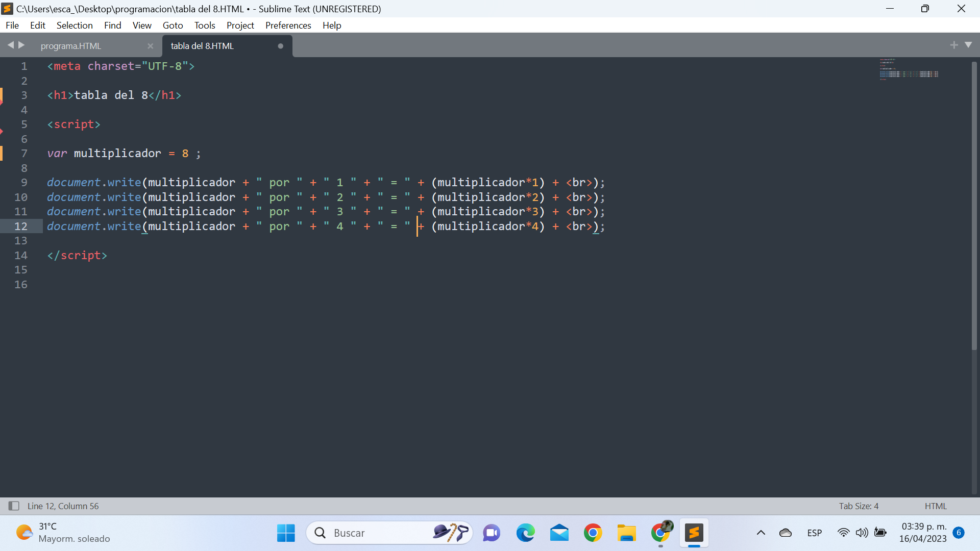The image size is (980, 551).
Task: Click the Buscar search box
Action: click(x=389, y=533)
